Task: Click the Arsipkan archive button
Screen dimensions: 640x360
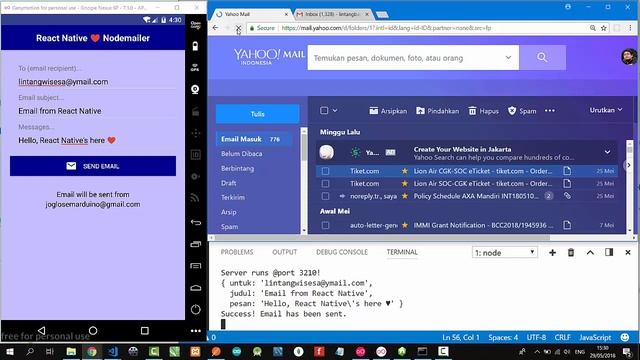Action: 388,111
